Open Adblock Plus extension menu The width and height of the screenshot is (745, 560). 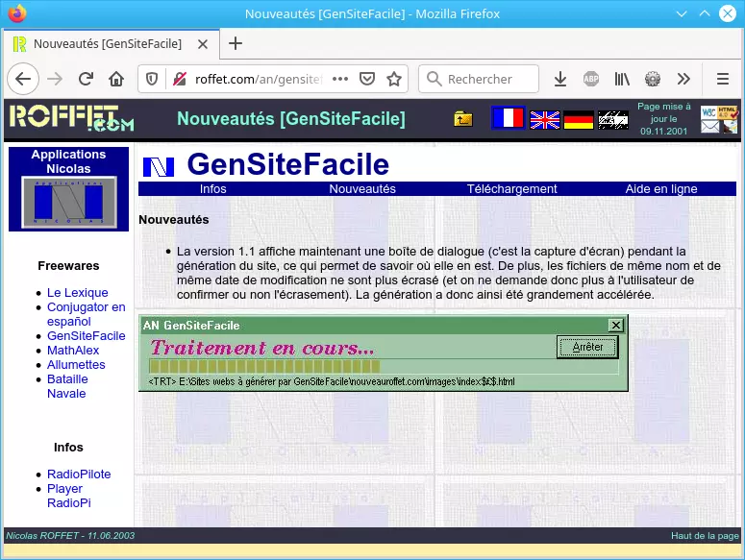(591, 79)
